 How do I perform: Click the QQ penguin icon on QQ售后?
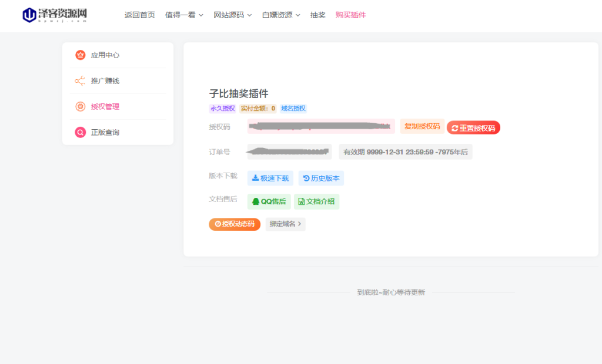[256, 201]
